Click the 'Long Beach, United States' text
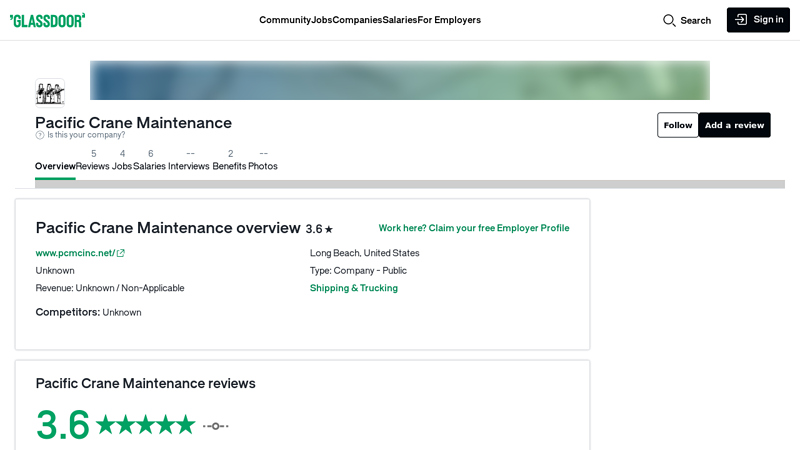The height and width of the screenshot is (450, 800). tap(364, 253)
